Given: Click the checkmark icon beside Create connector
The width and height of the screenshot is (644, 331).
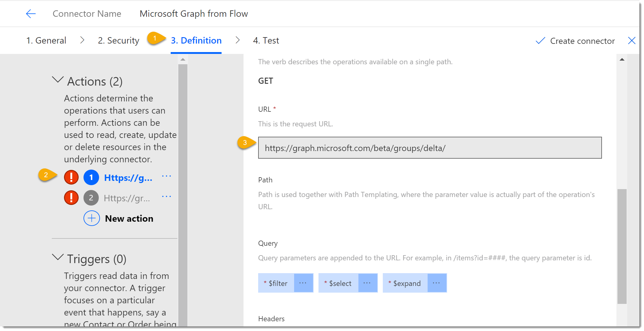Looking at the screenshot, I should [x=540, y=41].
